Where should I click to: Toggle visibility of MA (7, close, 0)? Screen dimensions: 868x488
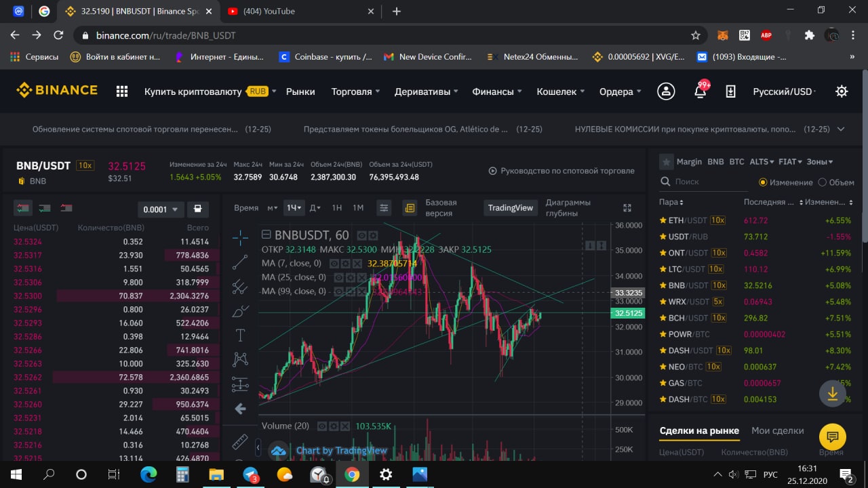(334, 263)
